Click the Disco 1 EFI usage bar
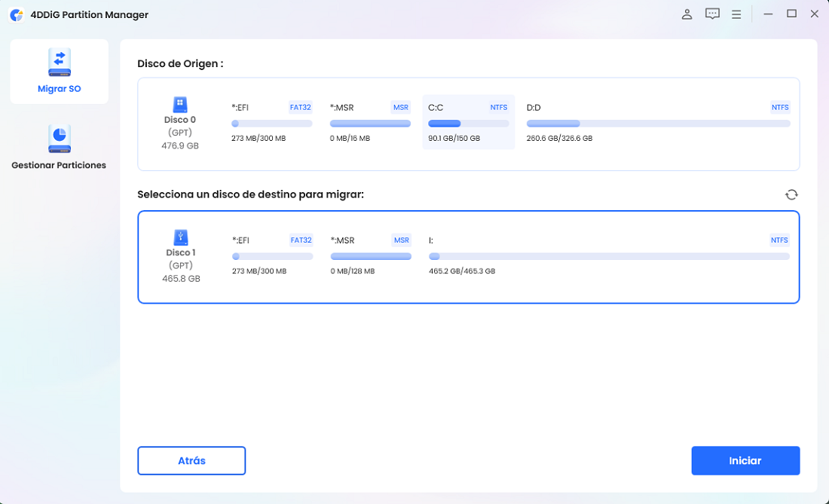 tap(272, 256)
